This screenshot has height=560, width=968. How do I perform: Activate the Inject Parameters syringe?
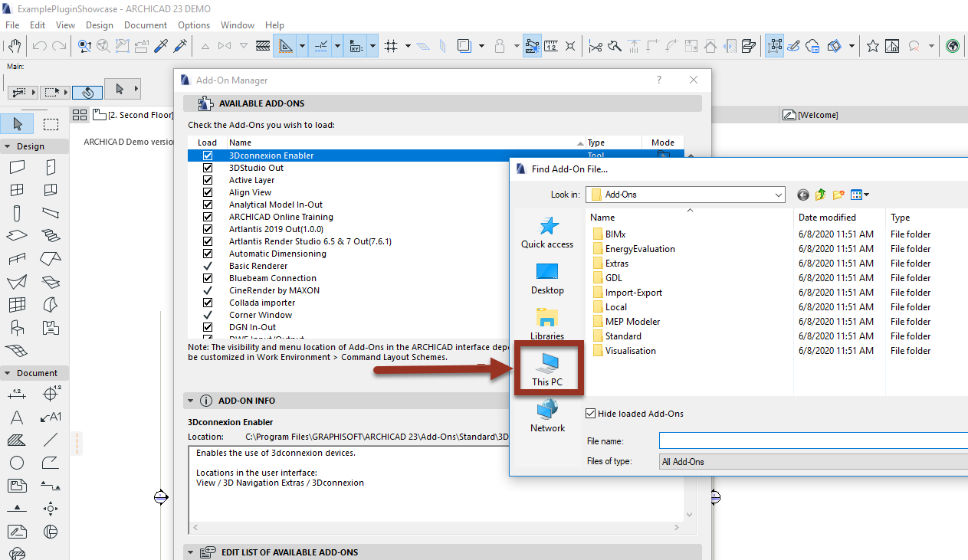pyautogui.click(x=180, y=46)
